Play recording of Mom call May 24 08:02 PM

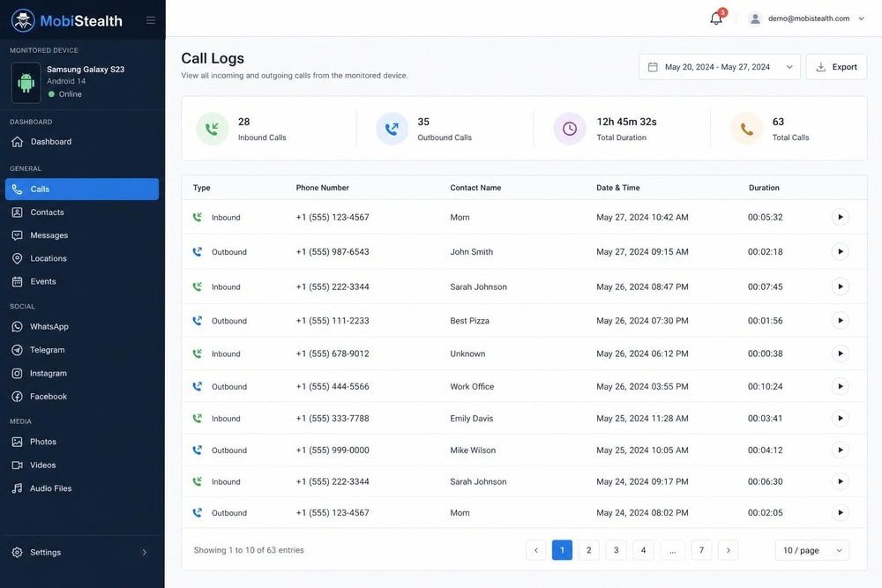pos(840,513)
